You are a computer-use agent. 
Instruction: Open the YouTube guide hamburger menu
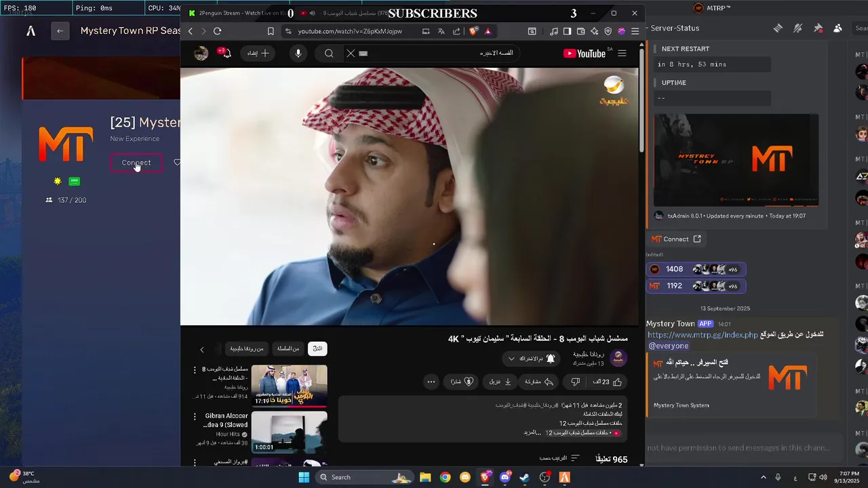coord(622,53)
